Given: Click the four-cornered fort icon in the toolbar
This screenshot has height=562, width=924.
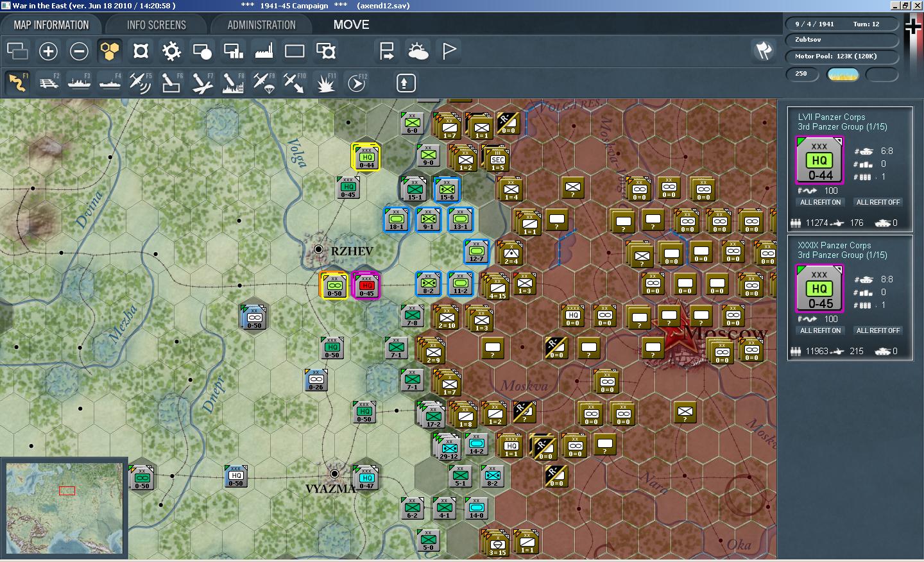Looking at the screenshot, I should point(141,51).
